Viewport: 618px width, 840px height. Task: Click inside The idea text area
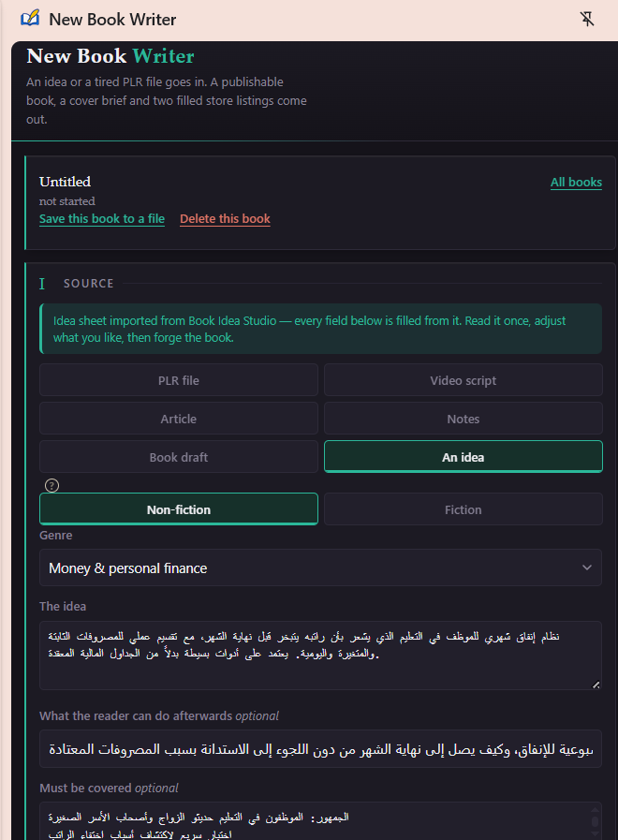pyautogui.click(x=320, y=656)
